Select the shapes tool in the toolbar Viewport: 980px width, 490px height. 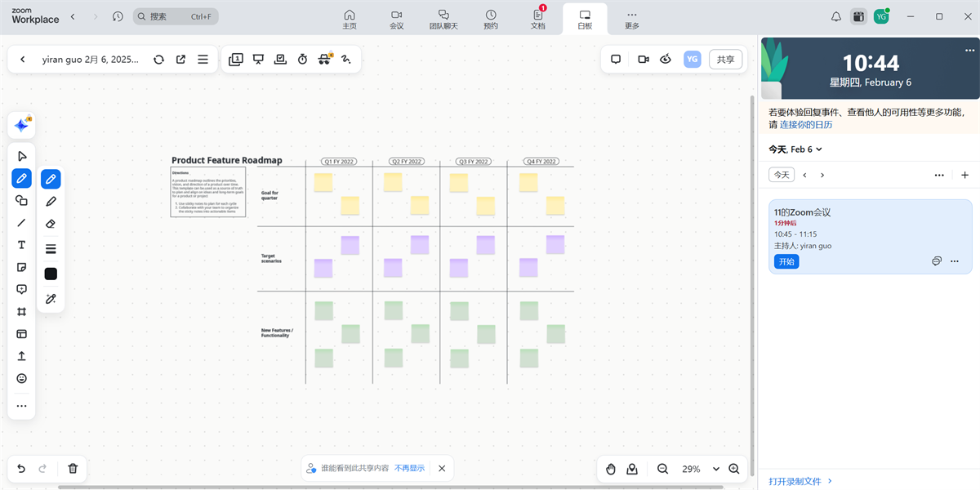click(22, 200)
